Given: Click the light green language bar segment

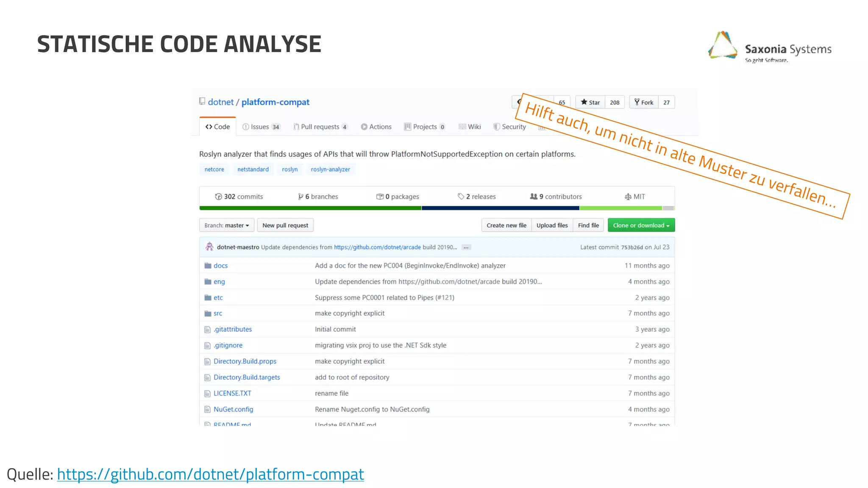Looking at the screenshot, I should [x=620, y=208].
